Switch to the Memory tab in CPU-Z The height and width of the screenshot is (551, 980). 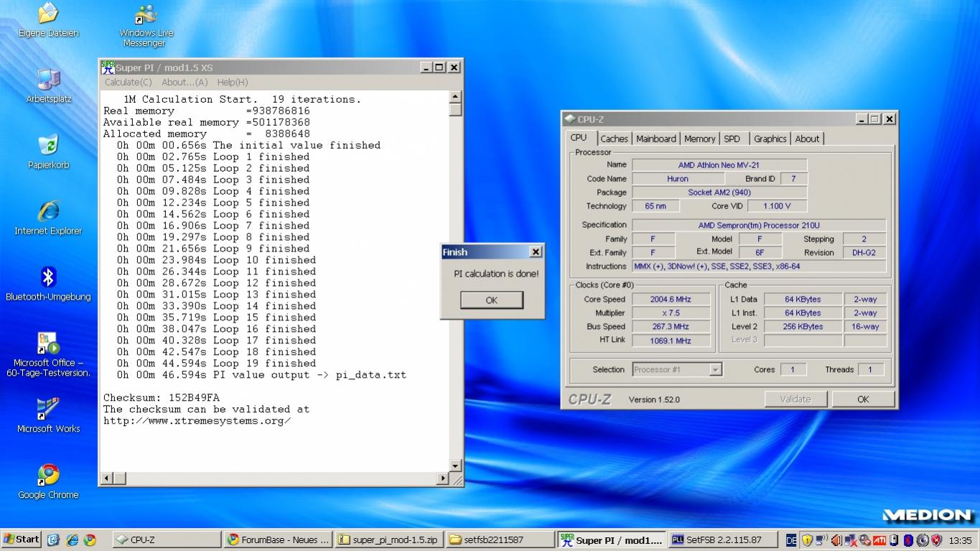coord(700,139)
